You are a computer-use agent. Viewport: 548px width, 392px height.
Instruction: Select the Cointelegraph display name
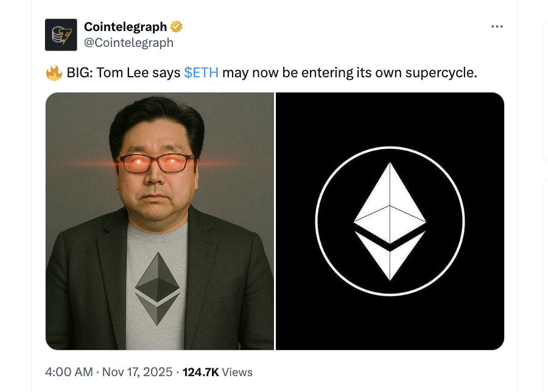click(124, 26)
